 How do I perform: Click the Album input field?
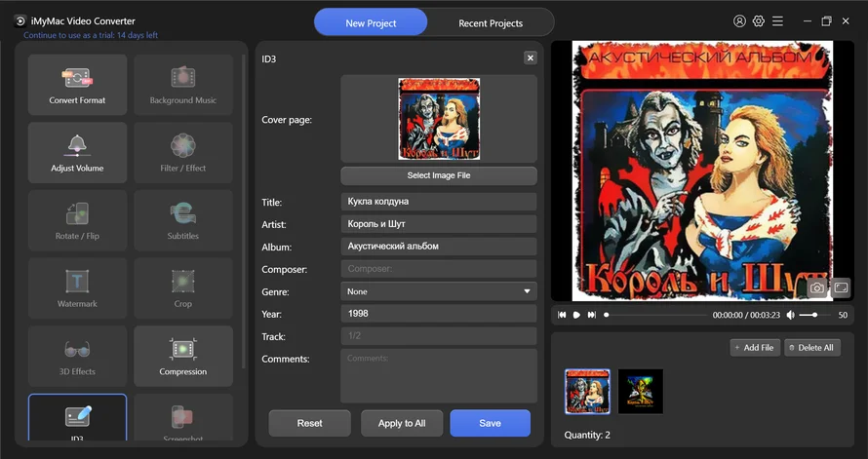coord(439,247)
